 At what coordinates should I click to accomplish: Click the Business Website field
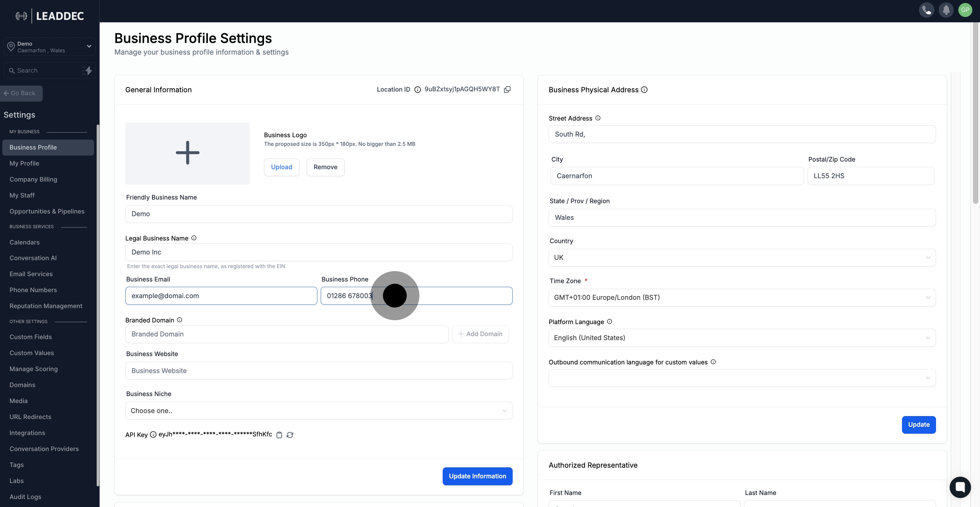pyautogui.click(x=319, y=371)
